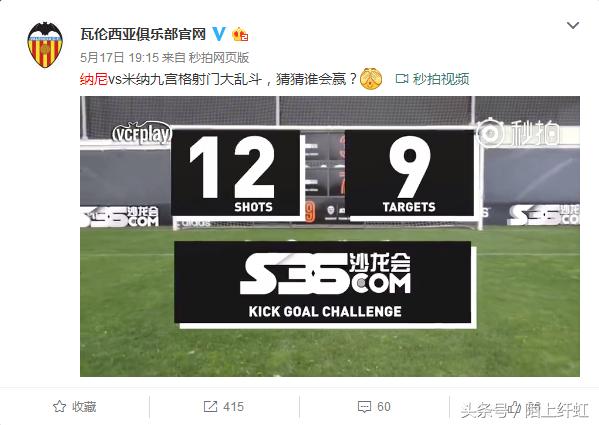Click the repost share icon beside 415

click(x=210, y=406)
